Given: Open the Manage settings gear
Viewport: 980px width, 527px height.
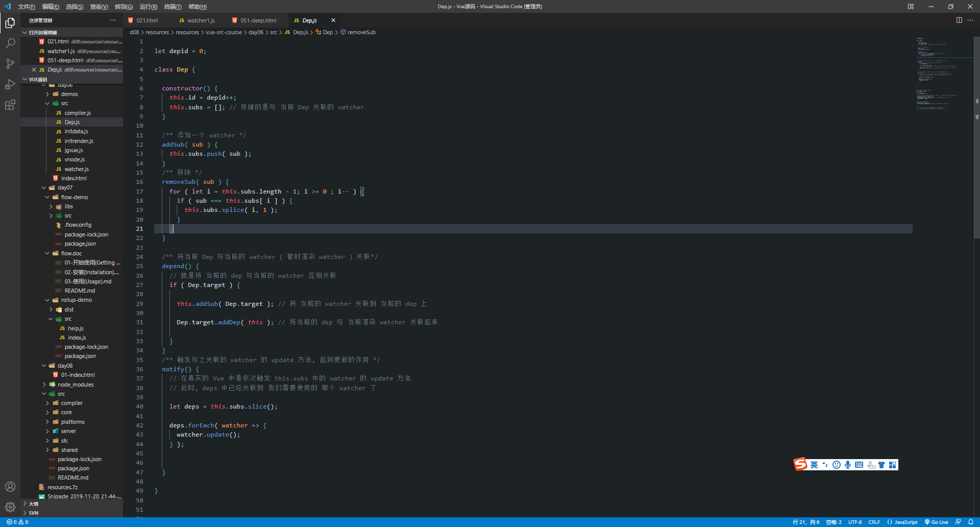Looking at the screenshot, I should pyautogui.click(x=10, y=507).
